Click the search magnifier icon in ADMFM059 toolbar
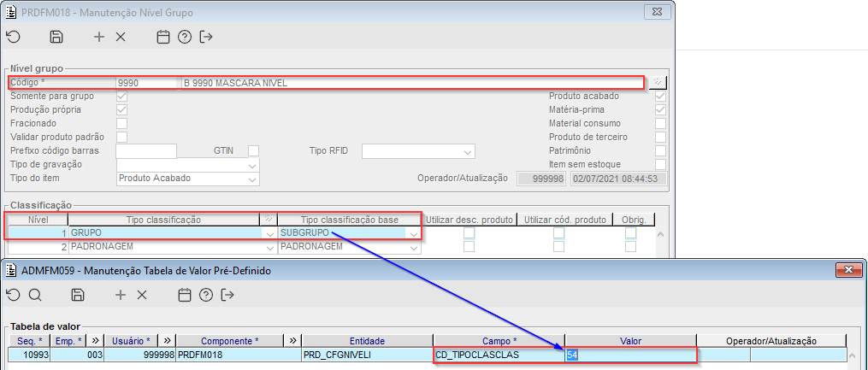Viewport: 868px width, 370px height. point(35,295)
